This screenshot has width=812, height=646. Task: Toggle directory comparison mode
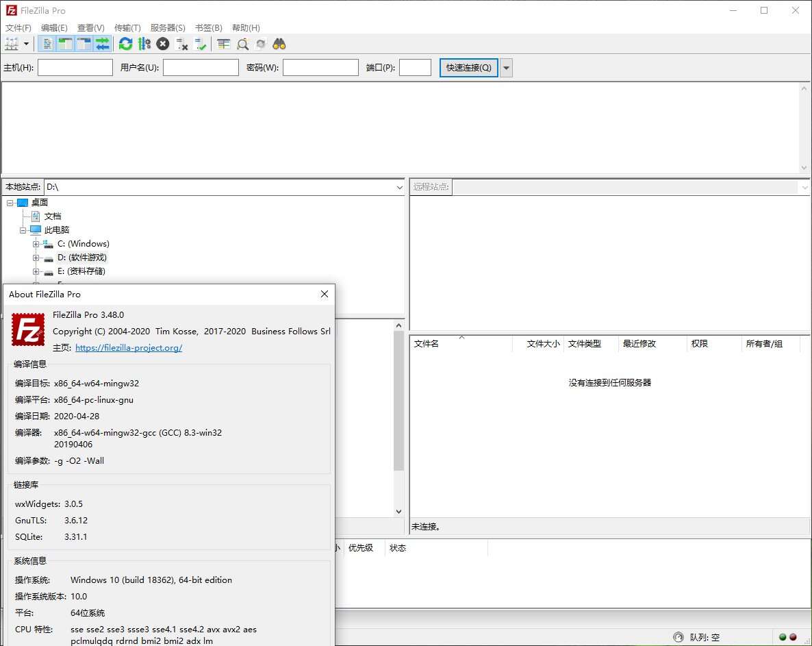[x=223, y=43]
